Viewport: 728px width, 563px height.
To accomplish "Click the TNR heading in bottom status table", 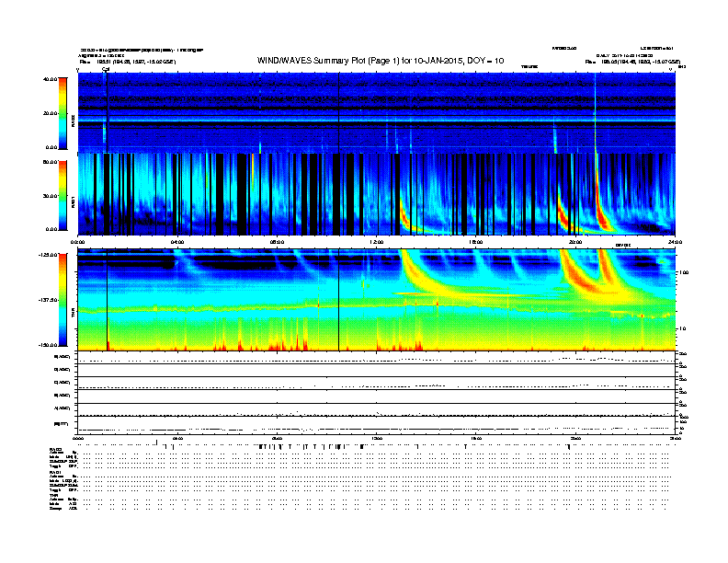I will tap(53, 495).
